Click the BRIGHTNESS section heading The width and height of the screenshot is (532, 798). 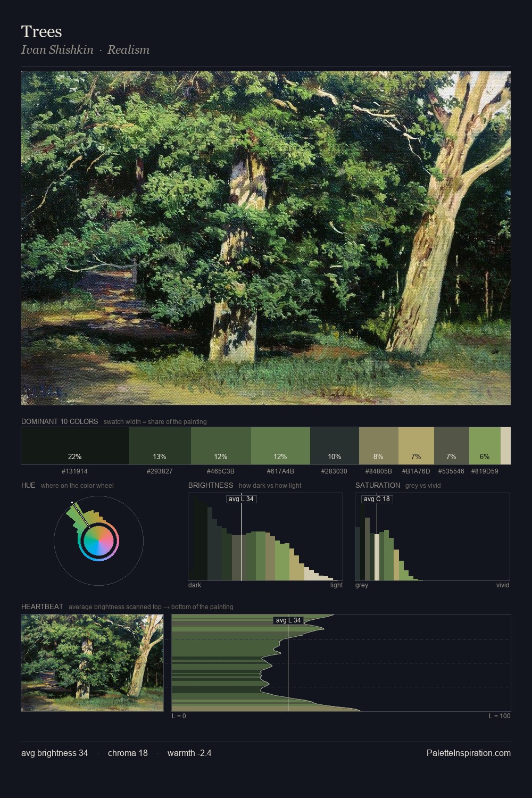[x=211, y=485]
